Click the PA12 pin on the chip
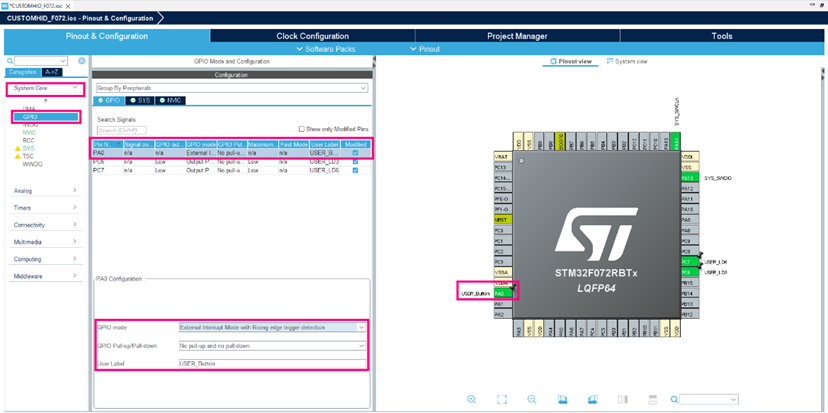The image size is (828, 413). click(689, 189)
